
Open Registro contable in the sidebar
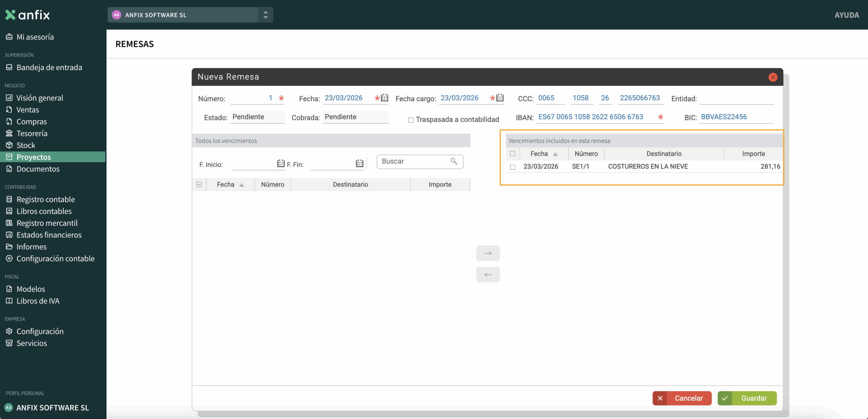tap(45, 199)
